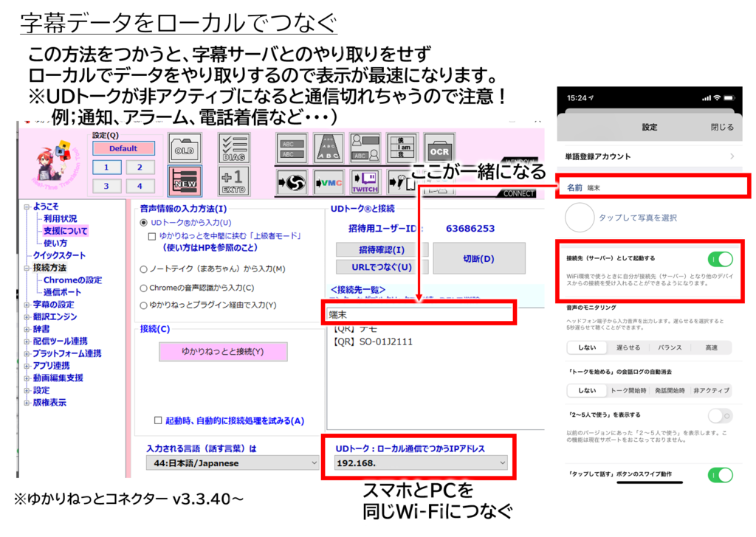Open 'Chromeの設定' in the tree
The height and width of the screenshot is (537, 756).
click(x=73, y=280)
